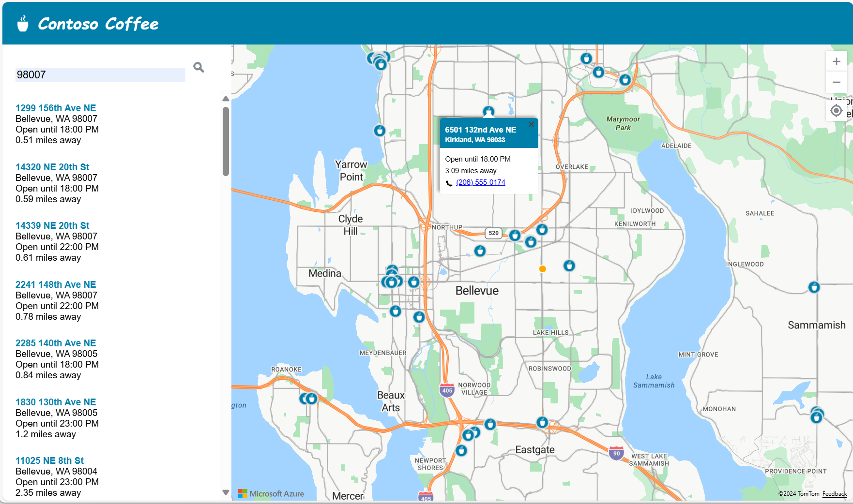The height and width of the screenshot is (504, 853).
Task: Click the scroll-down arrow in the results list
Action: pyautogui.click(x=226, y=492)
